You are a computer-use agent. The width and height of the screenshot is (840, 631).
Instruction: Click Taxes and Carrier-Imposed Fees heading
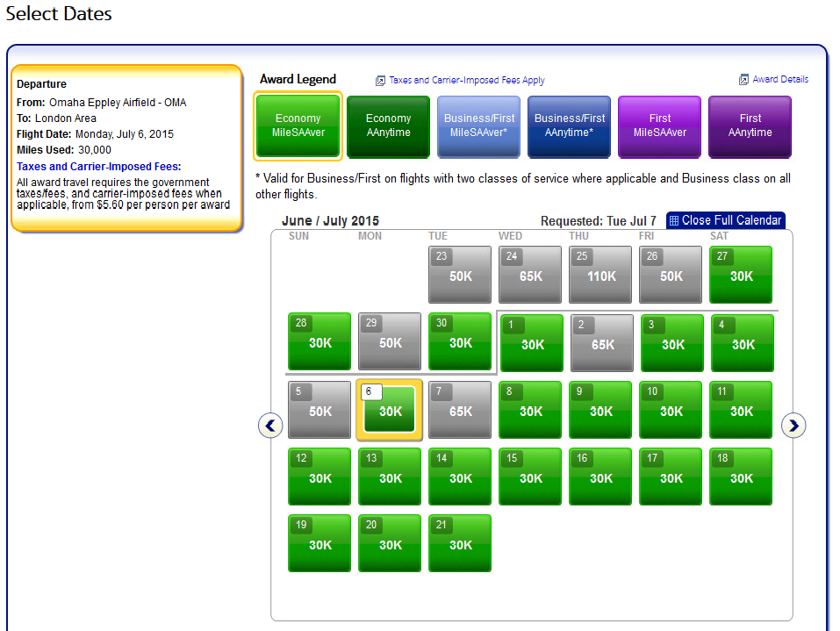tap(98, 166)
